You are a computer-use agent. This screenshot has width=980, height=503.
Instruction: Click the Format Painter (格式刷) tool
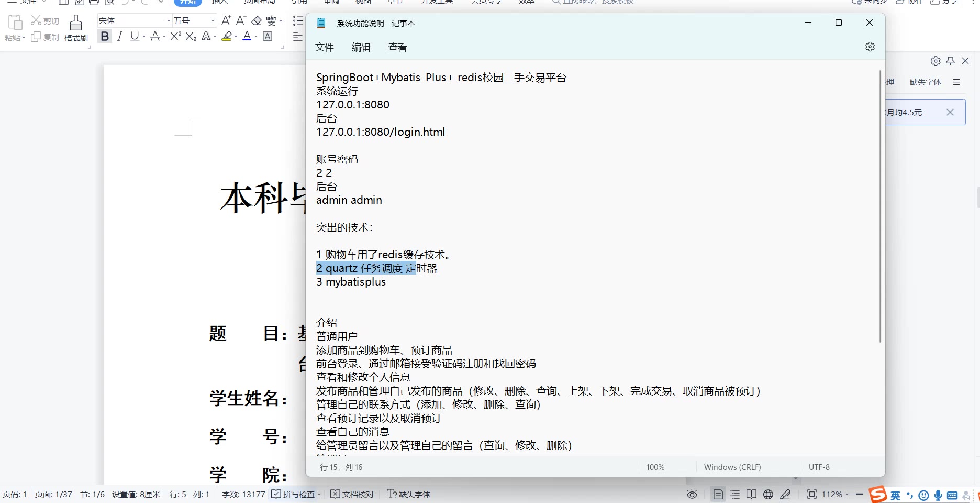pos(76,28)
